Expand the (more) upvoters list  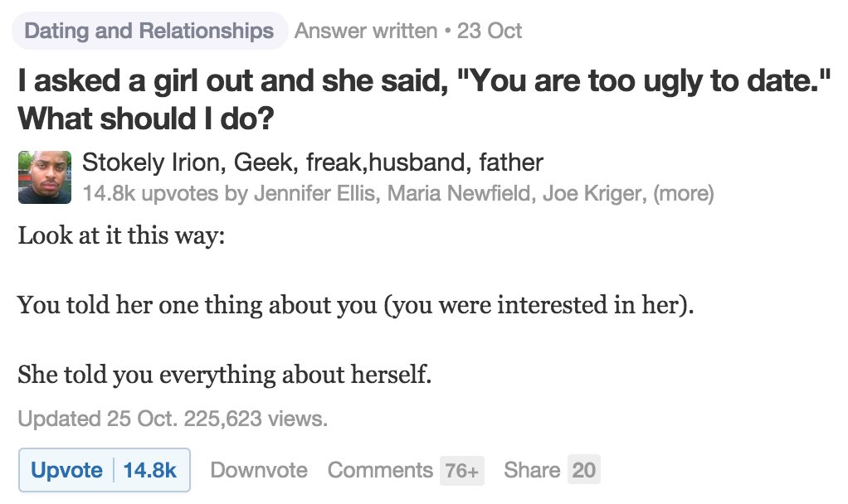coord(683,194)
